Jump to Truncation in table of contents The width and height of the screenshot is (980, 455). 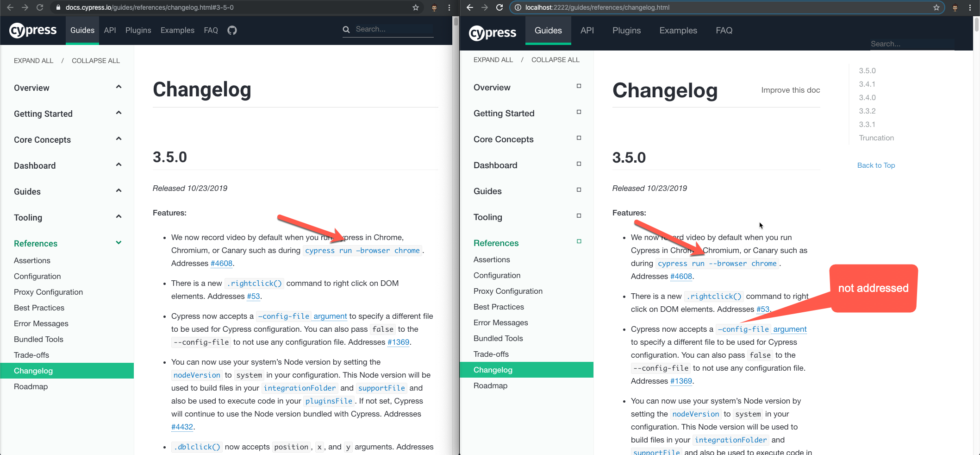tap(876, 138)
